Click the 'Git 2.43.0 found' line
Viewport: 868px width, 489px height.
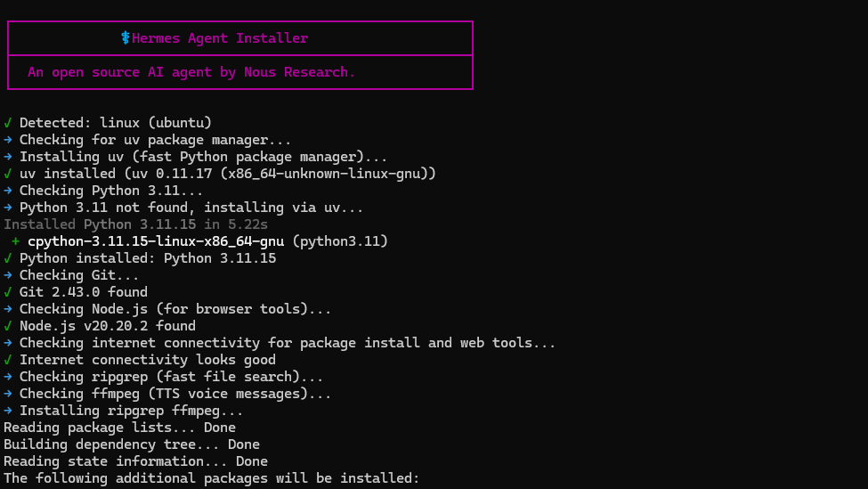[84, 292]
